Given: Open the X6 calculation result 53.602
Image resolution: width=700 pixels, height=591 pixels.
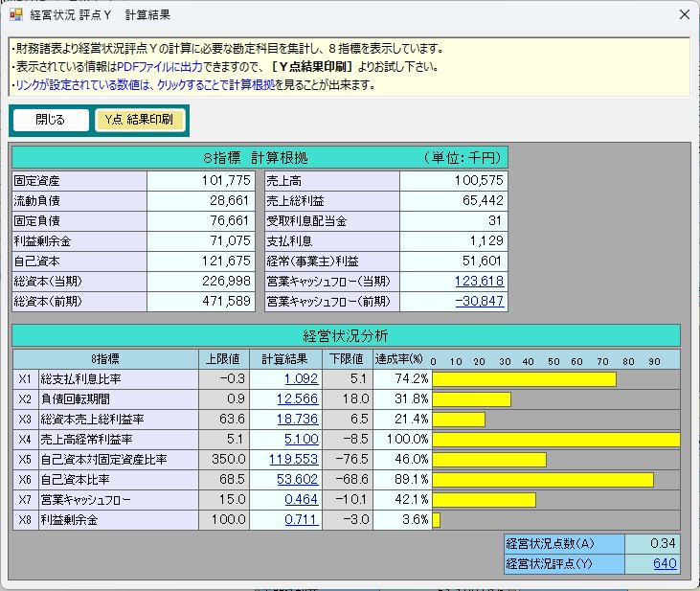Looking at the screenshot, I should 297,479.
